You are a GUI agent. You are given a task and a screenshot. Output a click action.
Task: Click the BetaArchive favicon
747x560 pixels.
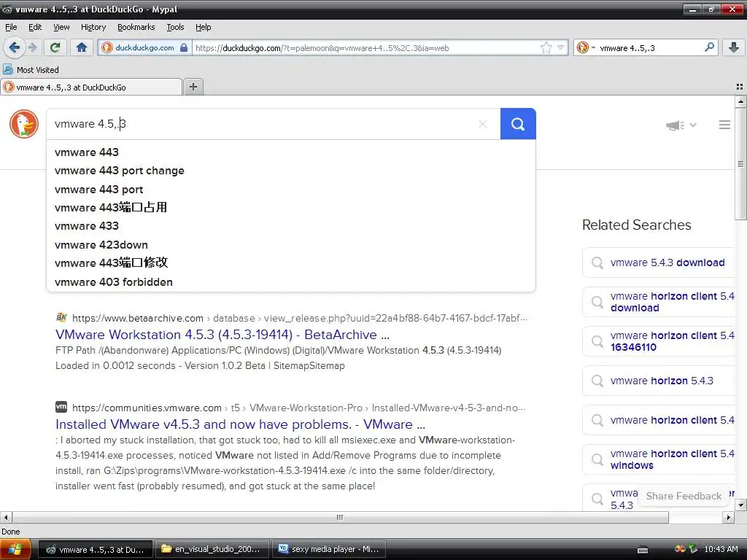click(61, 317)
